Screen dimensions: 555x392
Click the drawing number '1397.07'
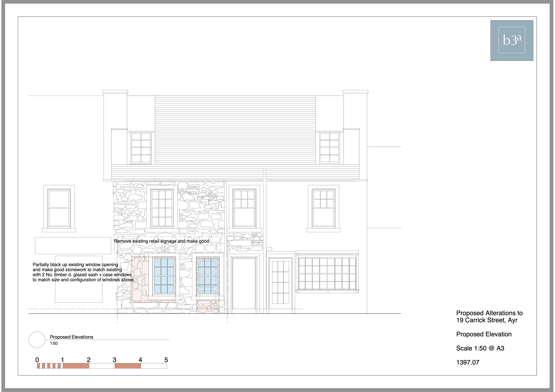(x=467, y=362)
